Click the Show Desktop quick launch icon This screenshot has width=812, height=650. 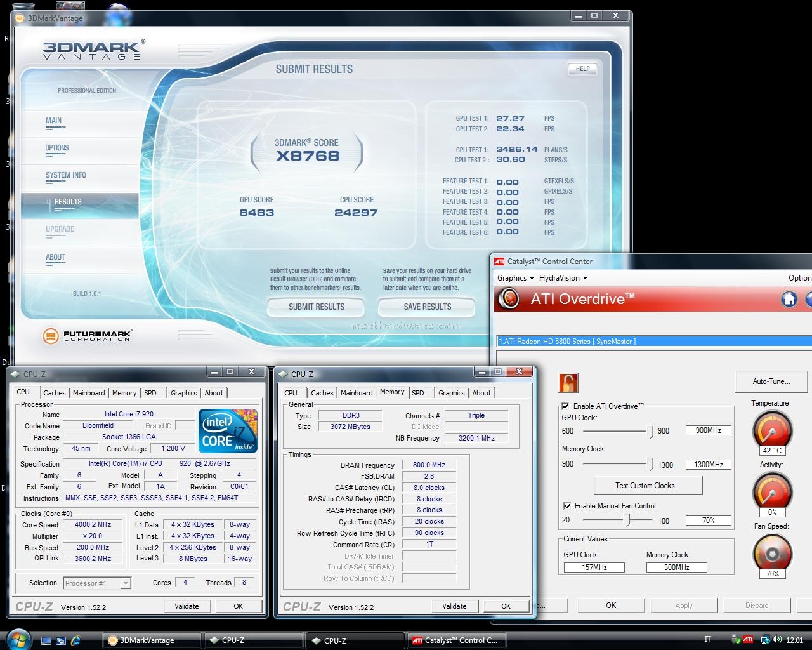pos(46,640)
